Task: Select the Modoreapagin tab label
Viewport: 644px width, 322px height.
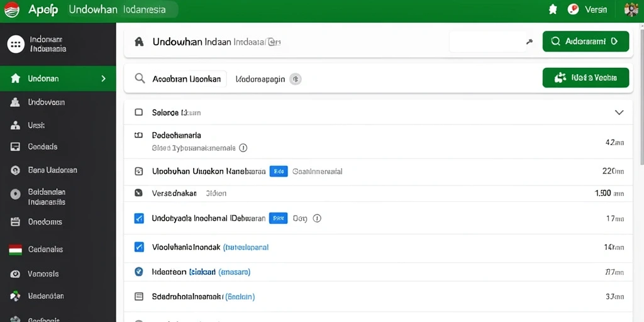Action: tap(260, 79)
